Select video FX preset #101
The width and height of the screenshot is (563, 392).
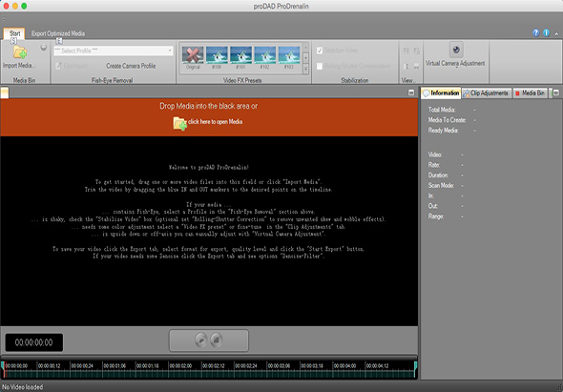(240, 57)
